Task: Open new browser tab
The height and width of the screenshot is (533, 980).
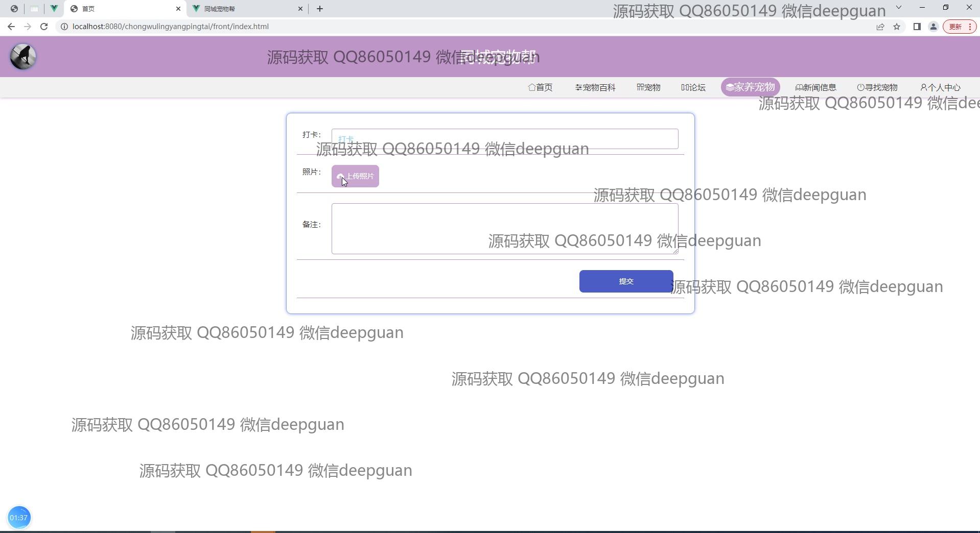Action: click(x=320, y=9)
